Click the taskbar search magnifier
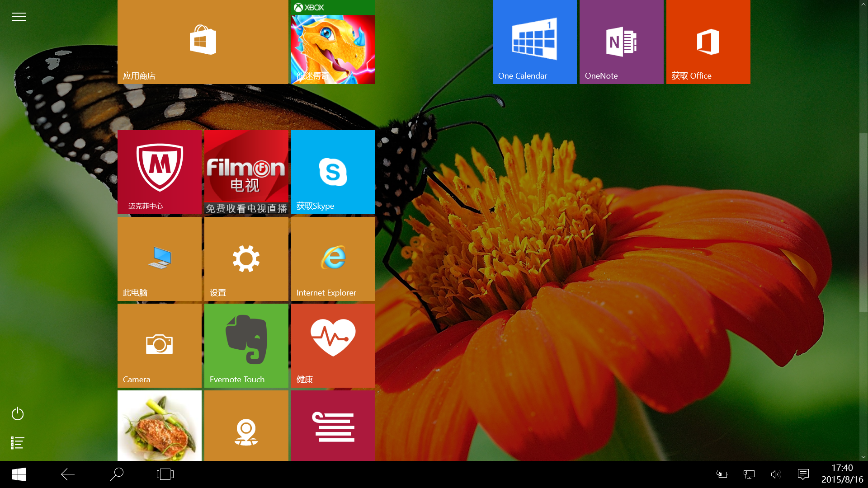Image resolution: width=868 pixels, height=488 pixels. click(117, 474)
